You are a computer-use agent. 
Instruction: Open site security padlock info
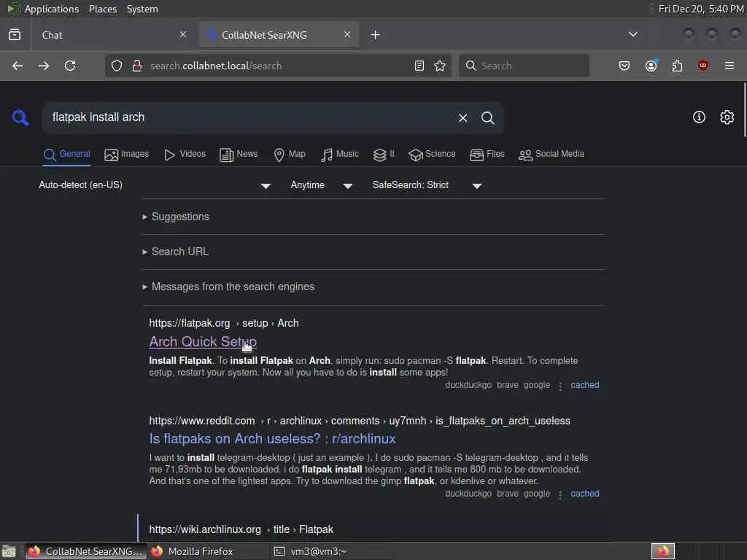pos(136,66)
